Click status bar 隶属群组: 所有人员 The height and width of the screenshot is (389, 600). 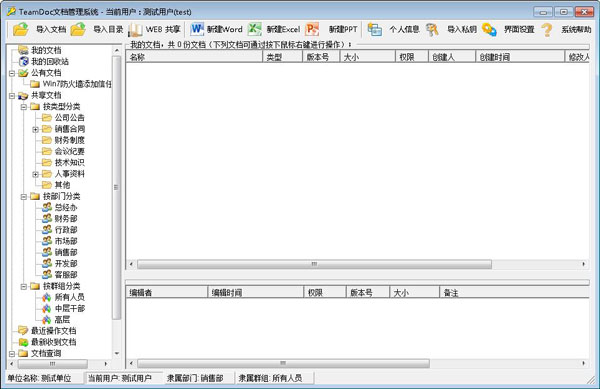point(270,378)
